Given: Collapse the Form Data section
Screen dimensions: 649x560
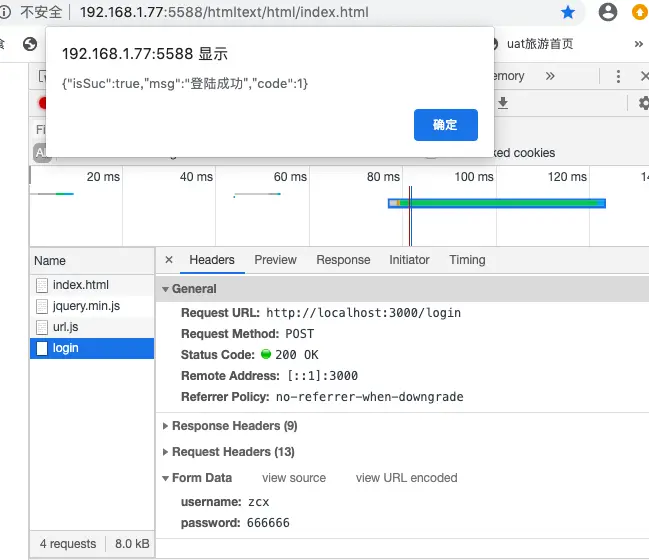Looking at the screenshot, I should pyautogui.click(x=165, y=478).
